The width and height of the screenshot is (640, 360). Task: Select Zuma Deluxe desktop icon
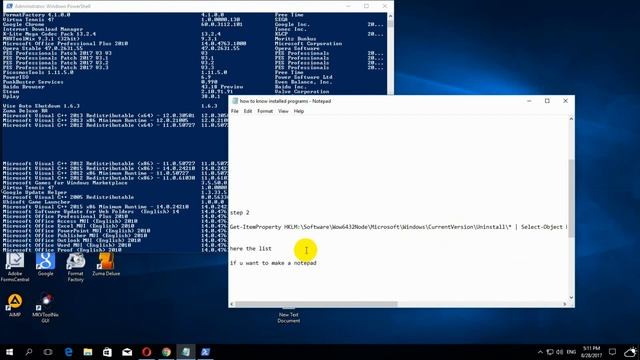[106, 264]
